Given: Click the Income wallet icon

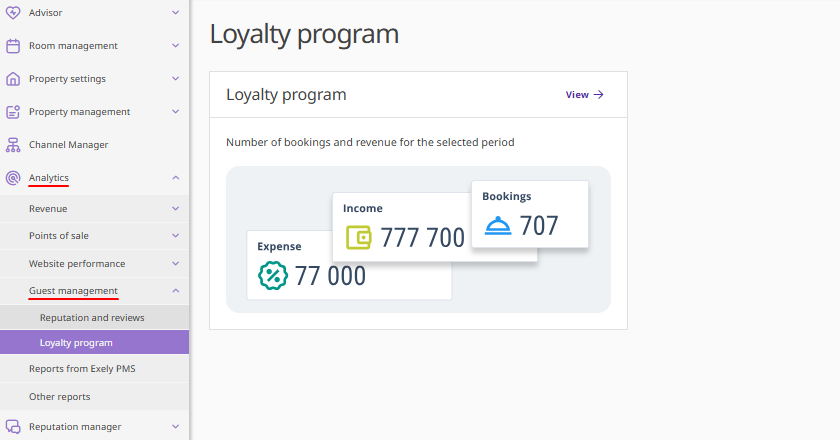Looking at the screenshot, I should pyautogui.click(x=359, y=237).
